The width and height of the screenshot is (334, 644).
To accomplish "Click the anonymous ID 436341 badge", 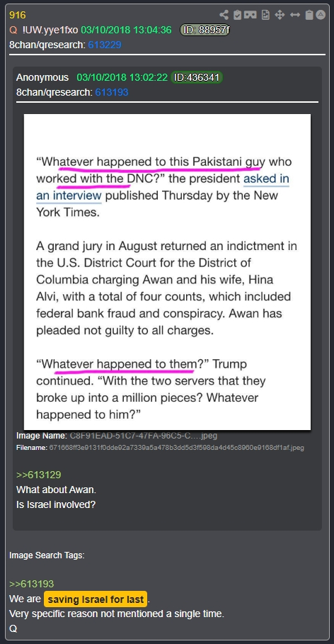I will click(x=197, y=77).
